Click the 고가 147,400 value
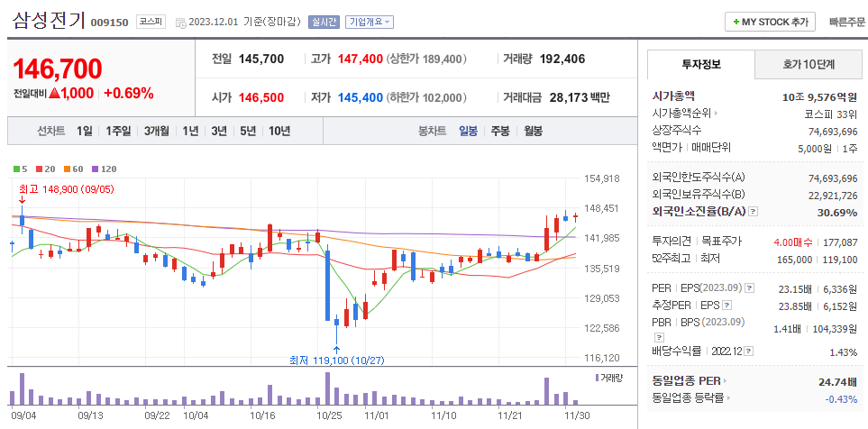The height and width of the screenshot is (429, 868). click(361, 59)
